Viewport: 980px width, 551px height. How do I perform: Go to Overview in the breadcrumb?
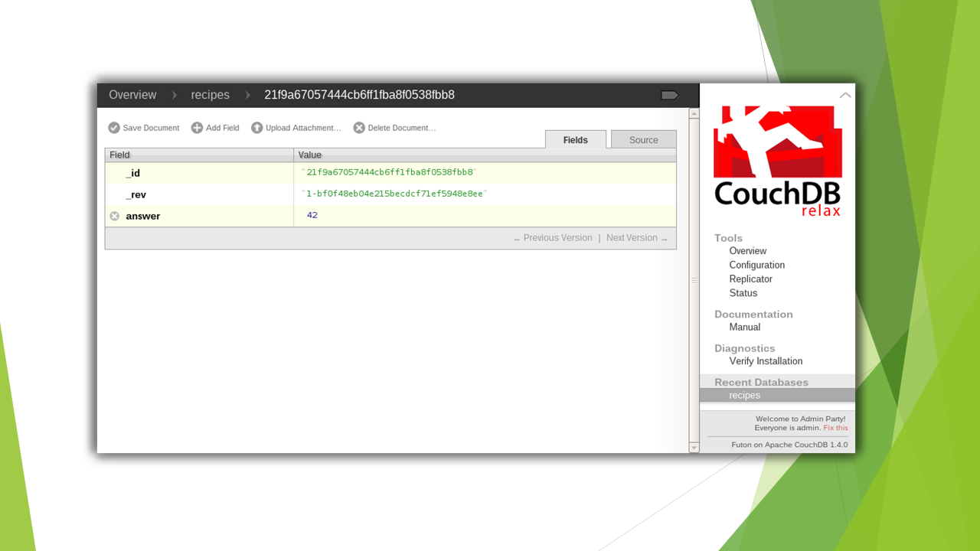click(x=132, y=95)
